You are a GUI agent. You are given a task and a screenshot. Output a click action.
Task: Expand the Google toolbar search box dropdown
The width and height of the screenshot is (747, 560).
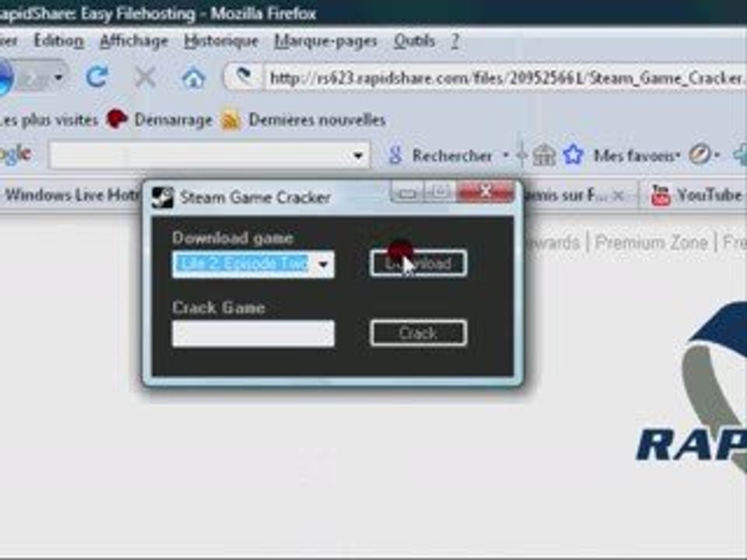pyautogui.click(x=358, y=156)
